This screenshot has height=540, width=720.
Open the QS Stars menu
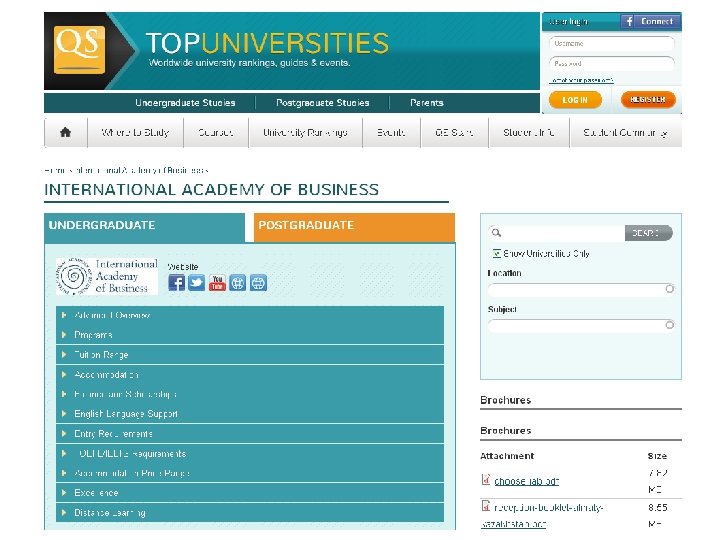click(x=454, y=133)
